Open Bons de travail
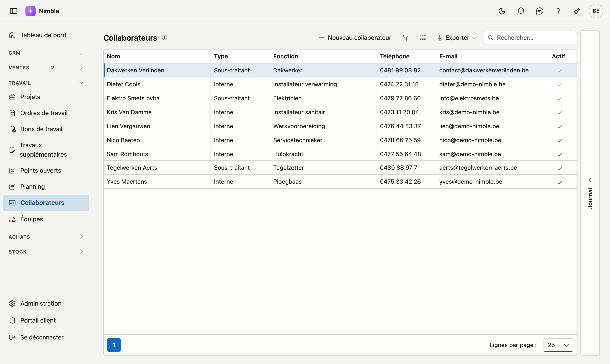Screen dimensions: 610x364 click(46, 129)
